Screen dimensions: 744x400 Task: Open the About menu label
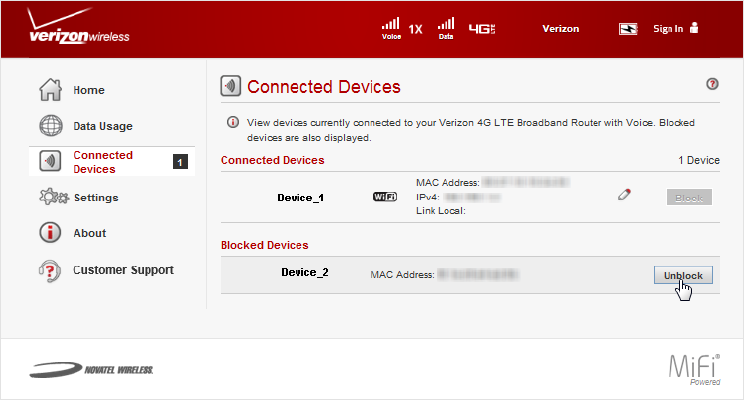(x=90, y=233)
